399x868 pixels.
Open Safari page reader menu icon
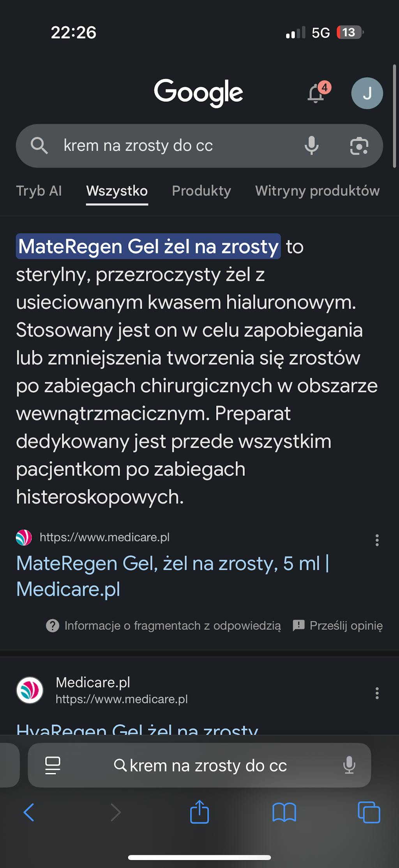pyautogui.click(x=53, y=765)
